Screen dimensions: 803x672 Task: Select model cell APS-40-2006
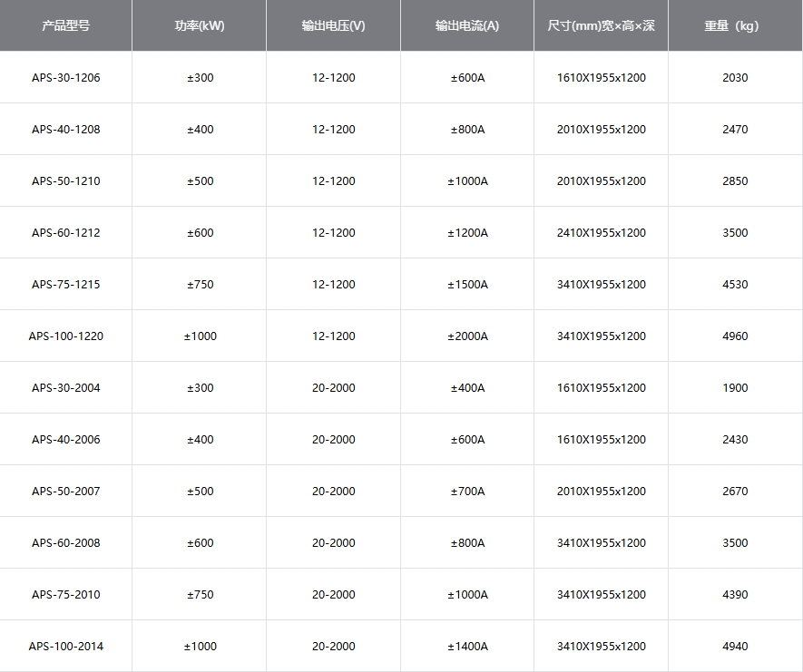(66, 440)
